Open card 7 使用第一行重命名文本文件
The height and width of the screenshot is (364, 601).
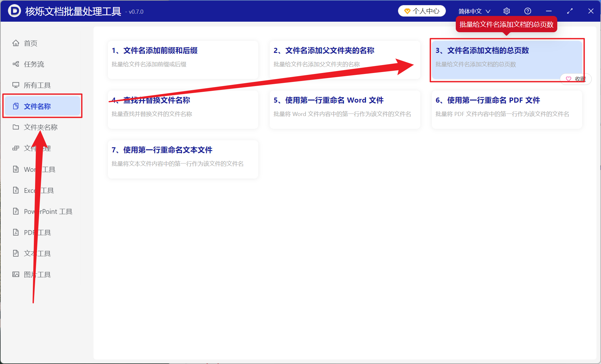[183, 159]
